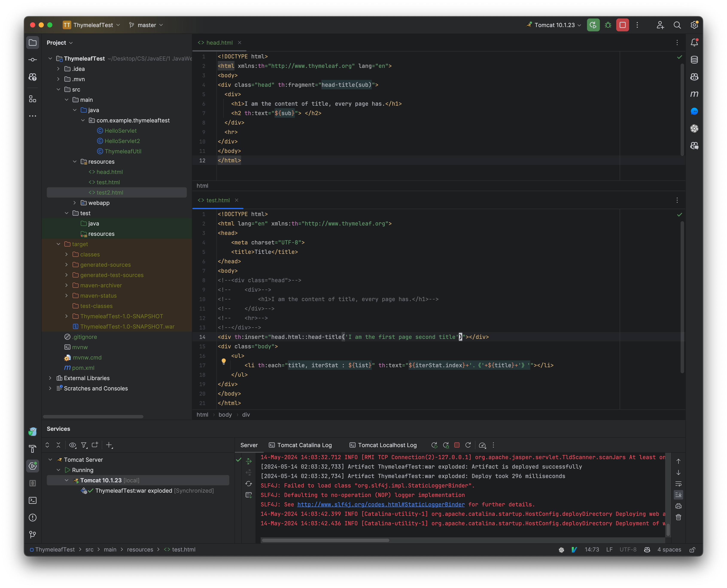This screenshot has width=727, height=588.
Task: Click the GitHub Copilot status bar icon
Action: [x=647, y=549]
